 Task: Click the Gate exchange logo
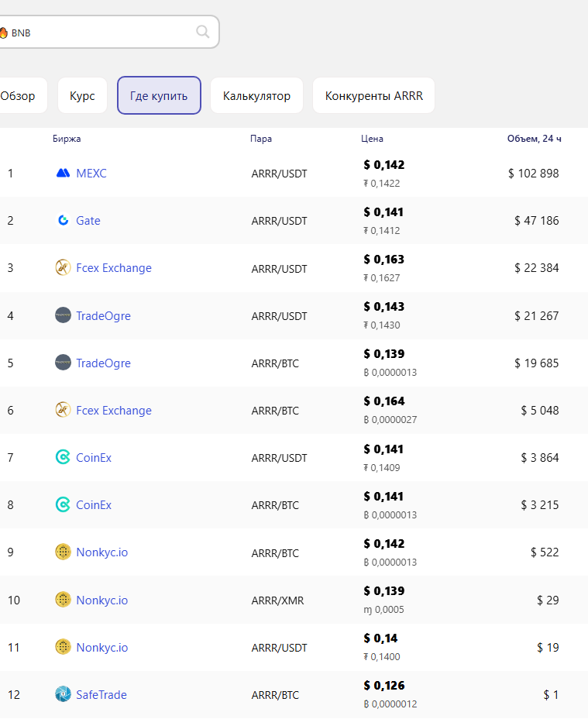pyautogui.click(x=63, y=220)
